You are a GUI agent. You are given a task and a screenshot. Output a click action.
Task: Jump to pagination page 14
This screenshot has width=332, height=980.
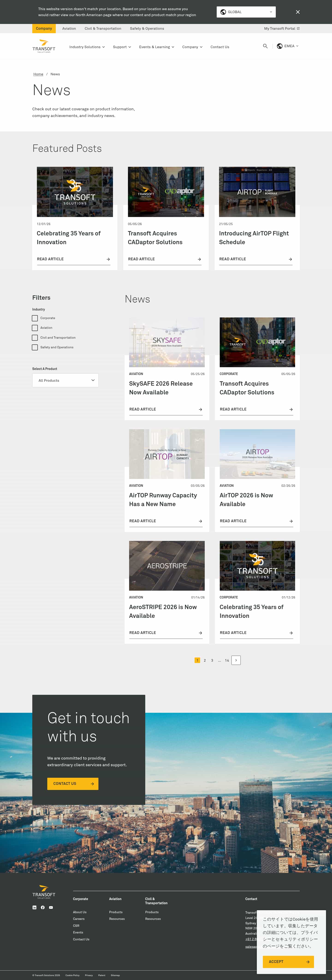(227, 660)
